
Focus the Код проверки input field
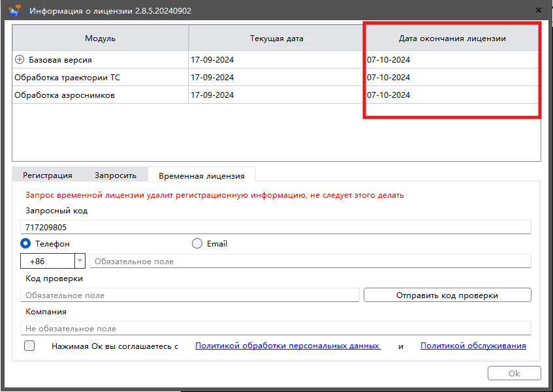pos(190,295)
